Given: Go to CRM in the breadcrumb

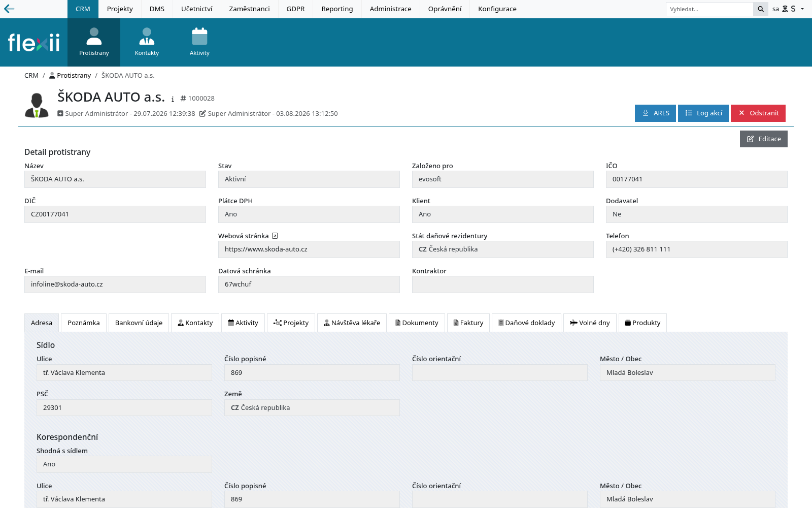Looking at the screenshot, I should coord(31,76).
